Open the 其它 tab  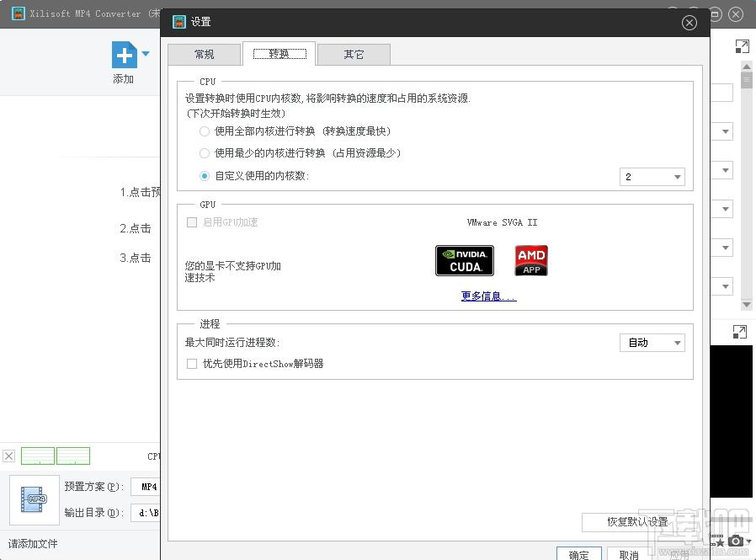[x=354, y=55]
